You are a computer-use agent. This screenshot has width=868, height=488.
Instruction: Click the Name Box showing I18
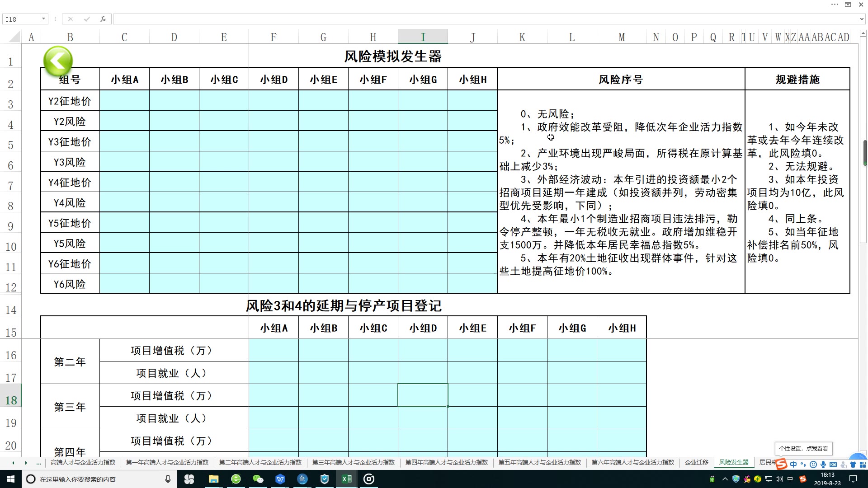[x=22, y=19]
